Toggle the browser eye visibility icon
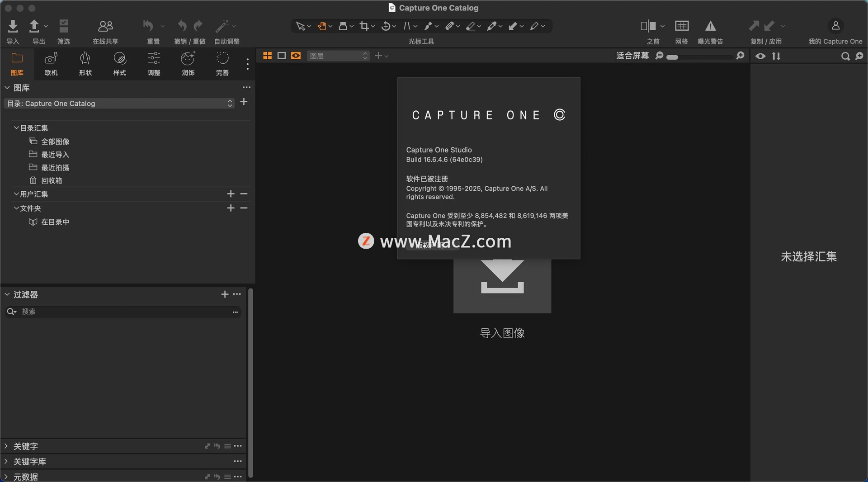Image resolution: width=868 pixels, height=482 pixels. coord(760,56)
